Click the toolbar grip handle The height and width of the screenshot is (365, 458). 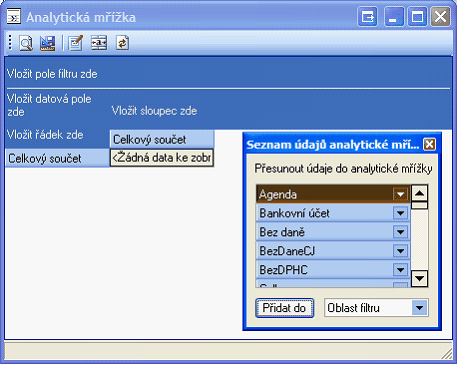[x=10, y=43]
